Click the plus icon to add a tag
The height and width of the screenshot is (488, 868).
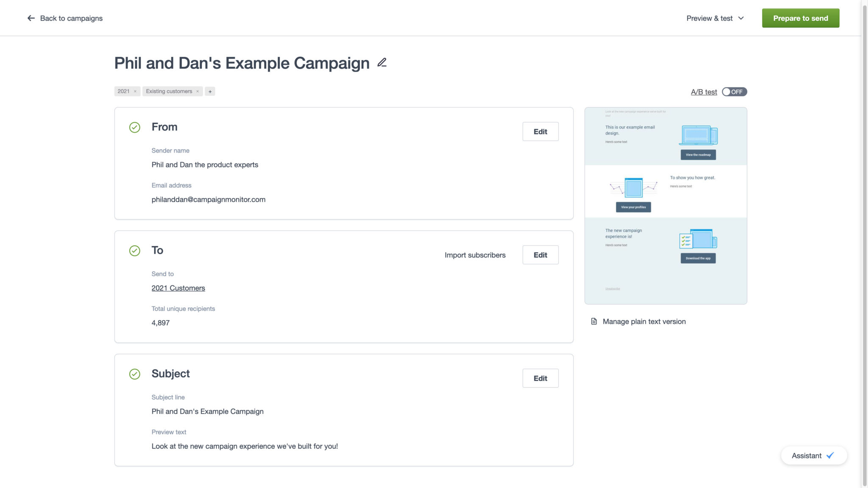(210, 91)
